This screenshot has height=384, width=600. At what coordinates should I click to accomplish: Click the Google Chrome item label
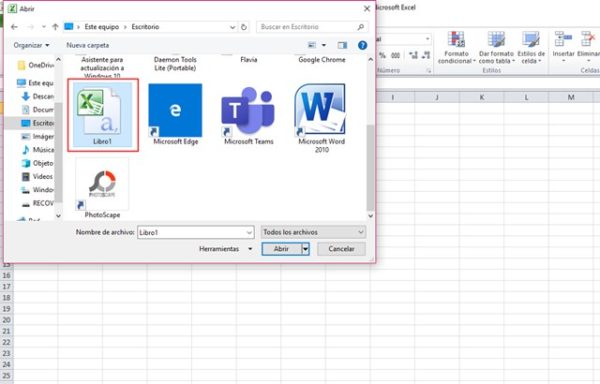[x=322, y=60]
